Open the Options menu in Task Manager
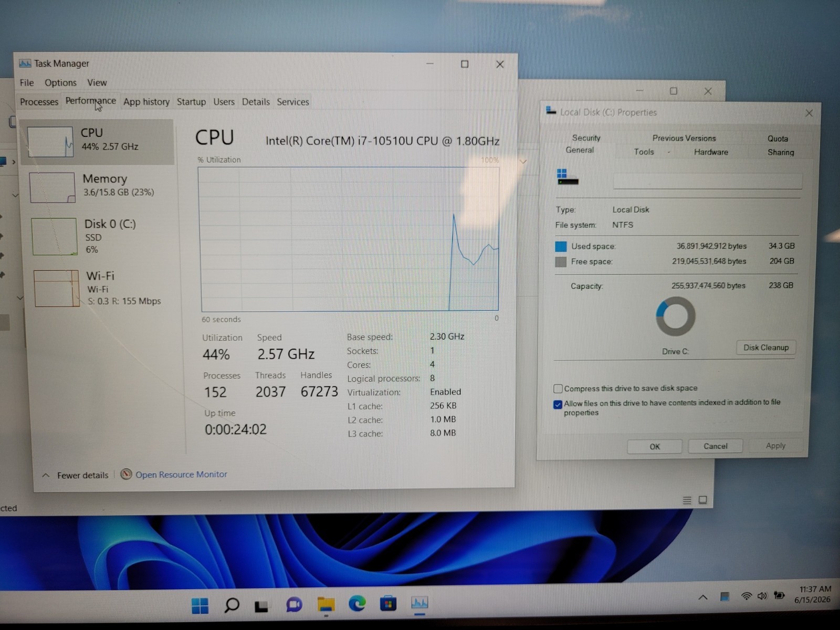Viewport: 840px width, 630px height. click(x=60, y=82)
